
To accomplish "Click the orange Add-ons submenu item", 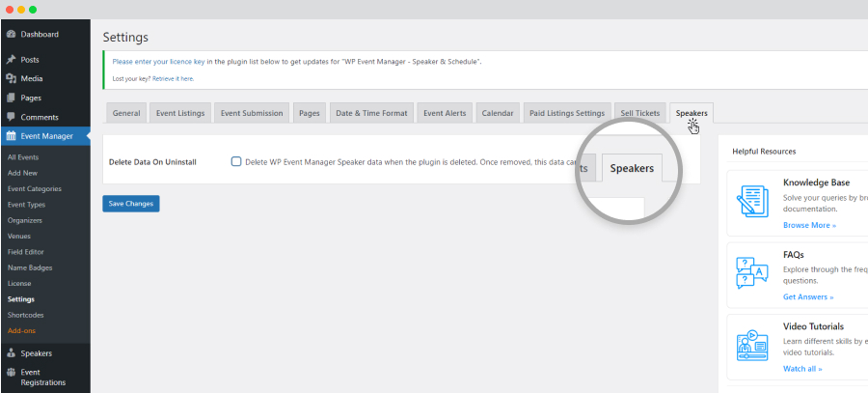I will click(21, 331).
